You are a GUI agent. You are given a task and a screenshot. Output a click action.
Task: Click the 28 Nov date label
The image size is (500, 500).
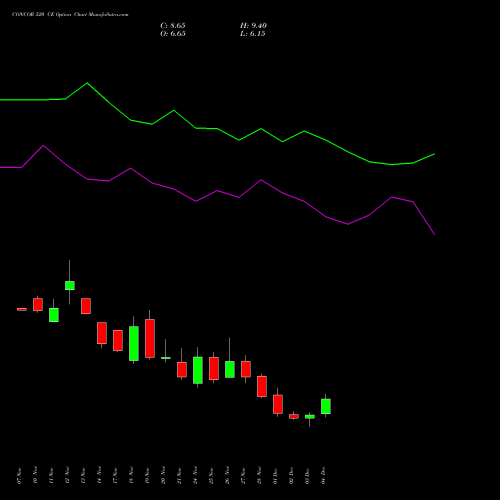tap(259, 475)
